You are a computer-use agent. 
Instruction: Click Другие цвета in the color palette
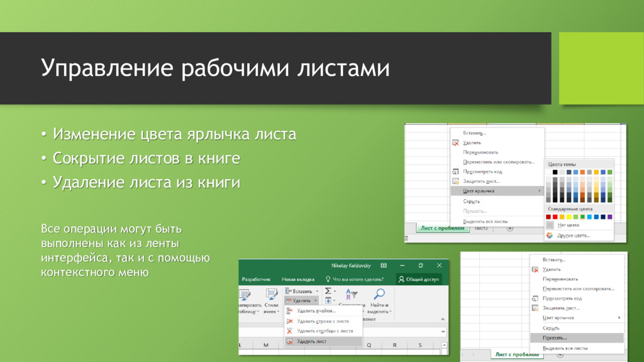[x=579, y=235]
